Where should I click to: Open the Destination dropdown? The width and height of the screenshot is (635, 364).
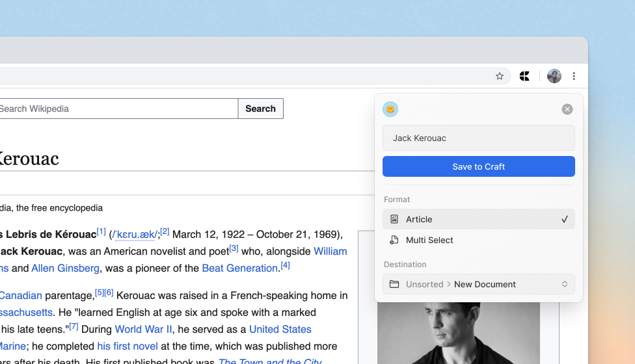(479, 284)
